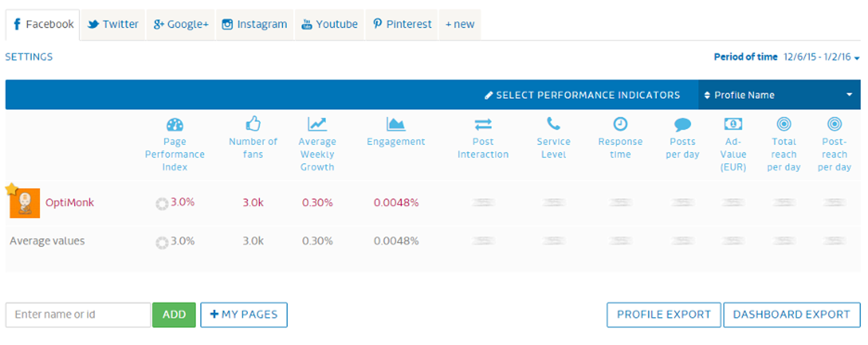Click the Average values 0.0048% engagement cell
868x345 pixels.
396,241
